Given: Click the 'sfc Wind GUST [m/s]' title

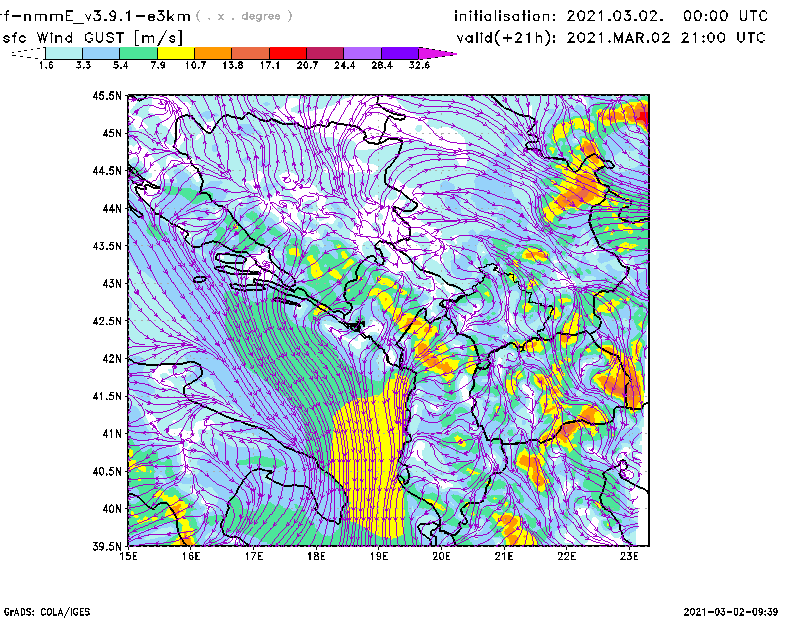Looking at the screenshot, I should point(92,38).
